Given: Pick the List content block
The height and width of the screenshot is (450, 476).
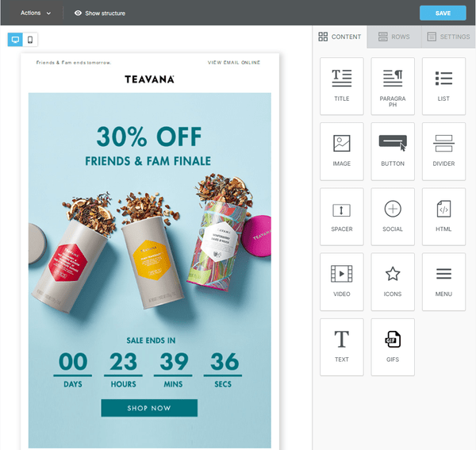Looking at the screenshot, I should (443, 87).
